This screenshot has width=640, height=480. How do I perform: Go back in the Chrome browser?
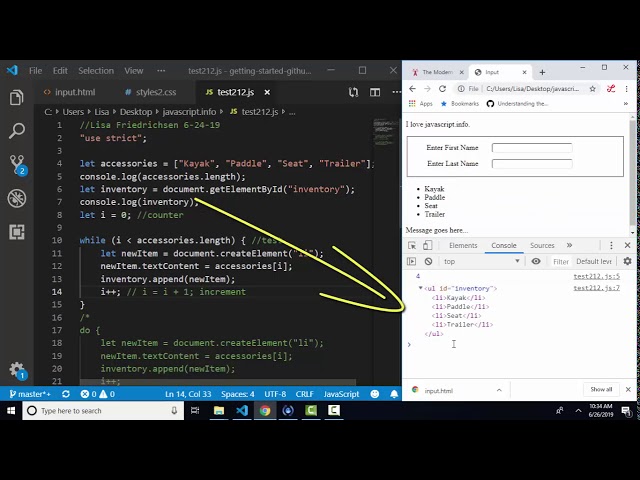[x=412, y=89]
